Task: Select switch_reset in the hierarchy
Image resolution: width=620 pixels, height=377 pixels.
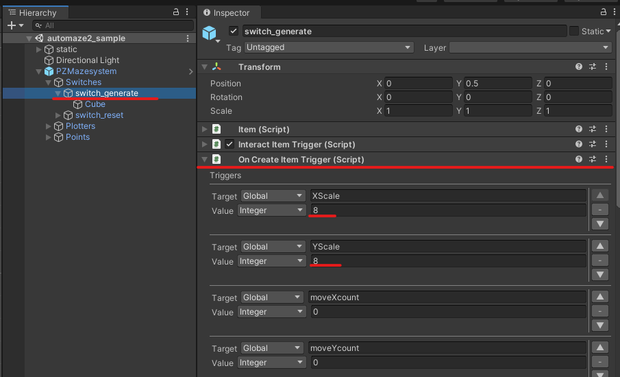Action: 99,115
